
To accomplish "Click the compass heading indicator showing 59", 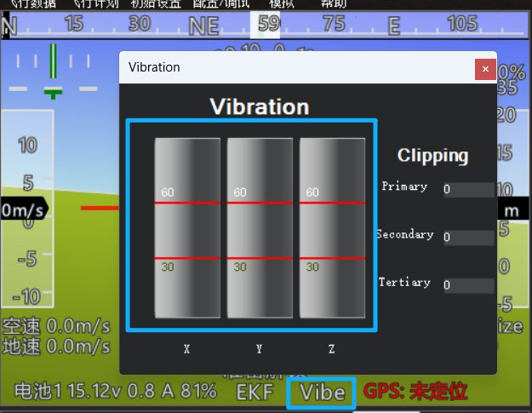I will pos(269,24).
